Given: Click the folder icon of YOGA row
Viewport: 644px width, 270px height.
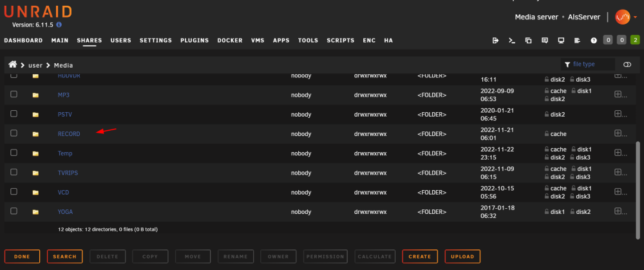Looking at the screenshot, I should (35, 212).
